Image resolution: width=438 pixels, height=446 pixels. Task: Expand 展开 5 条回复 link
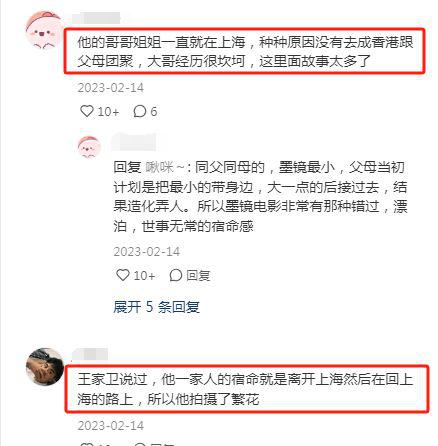156,307
